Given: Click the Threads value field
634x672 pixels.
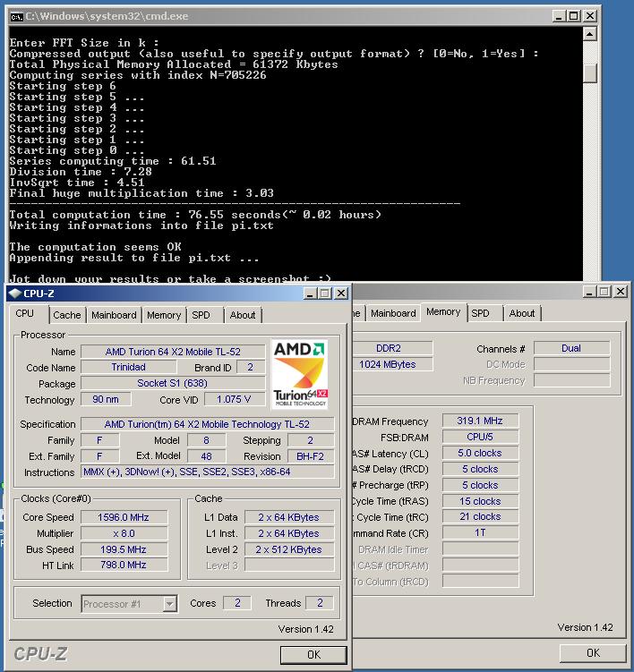Looking at the screenshot, I should tap(320, 603).
